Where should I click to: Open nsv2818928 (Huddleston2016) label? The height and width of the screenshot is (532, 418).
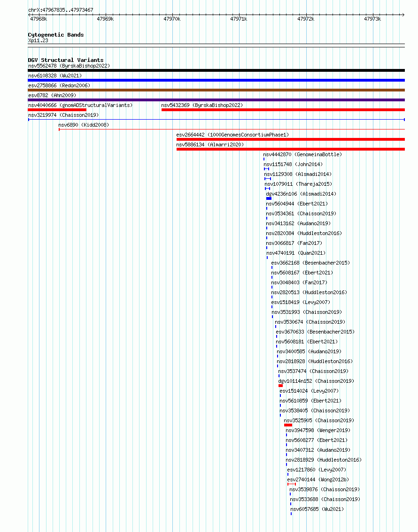coord(315,361)
